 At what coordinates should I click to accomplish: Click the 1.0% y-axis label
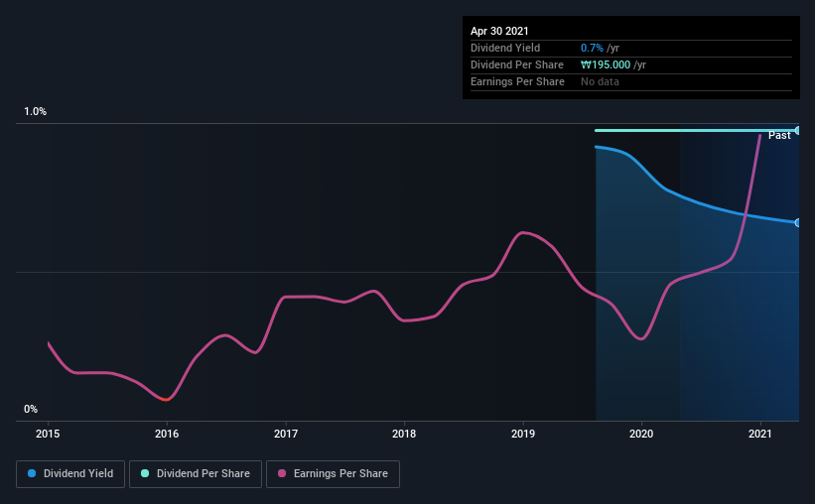click(36, 112)
